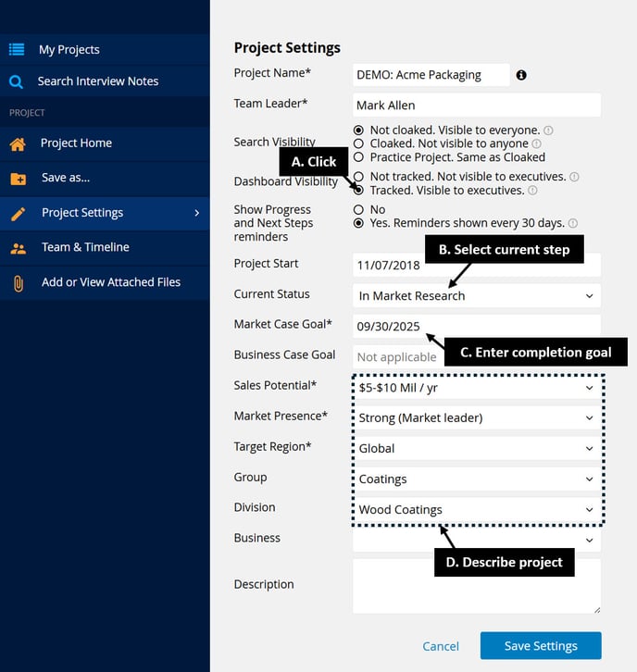Click the Cancel link
The image size is (637, 672).
pyautogui.click(x=441, y=646)
